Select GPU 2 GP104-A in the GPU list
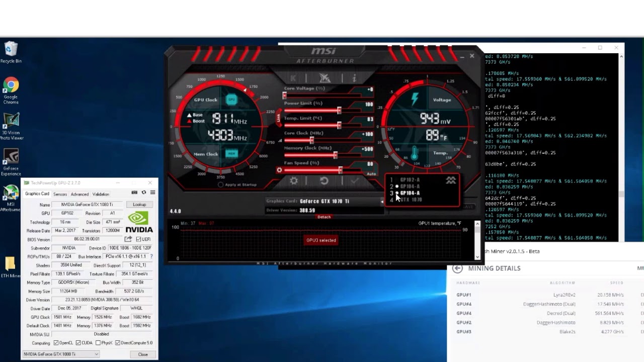Screen dimensions: 644x362 click(x=410, y=187)
